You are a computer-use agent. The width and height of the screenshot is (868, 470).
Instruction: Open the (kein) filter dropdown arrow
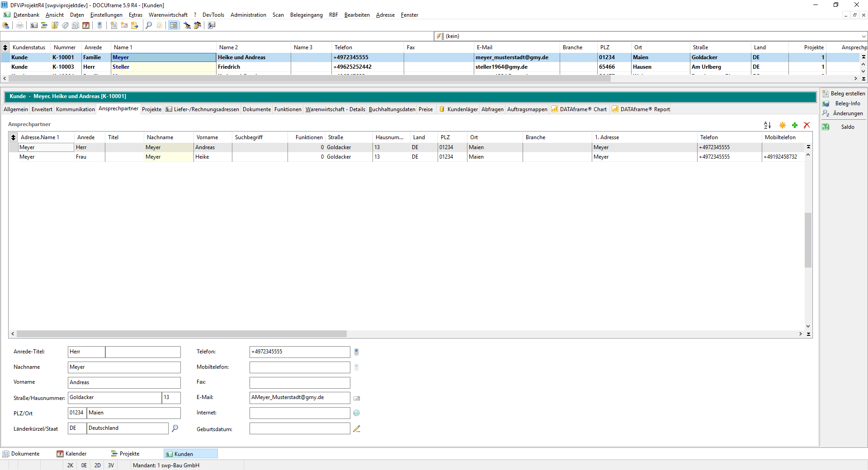point(863,36)
